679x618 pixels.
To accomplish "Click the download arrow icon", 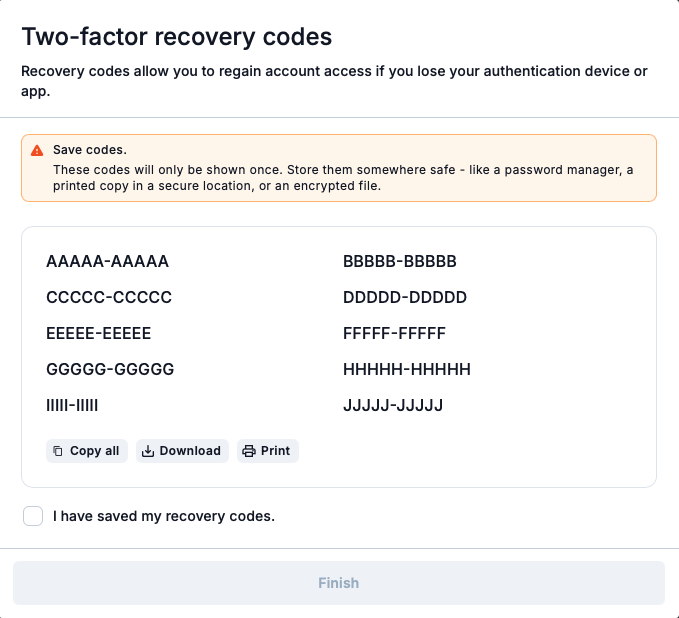I will coord(148,451).
